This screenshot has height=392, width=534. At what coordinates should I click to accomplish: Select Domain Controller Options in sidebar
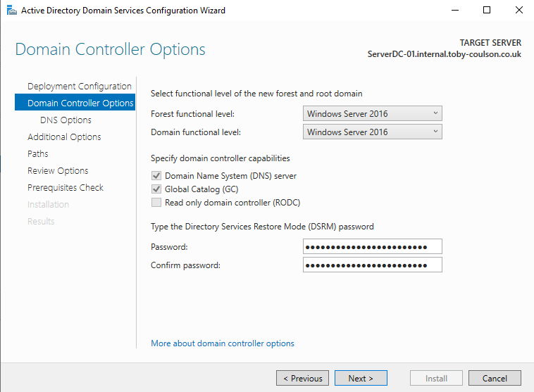tap(80, 103)
